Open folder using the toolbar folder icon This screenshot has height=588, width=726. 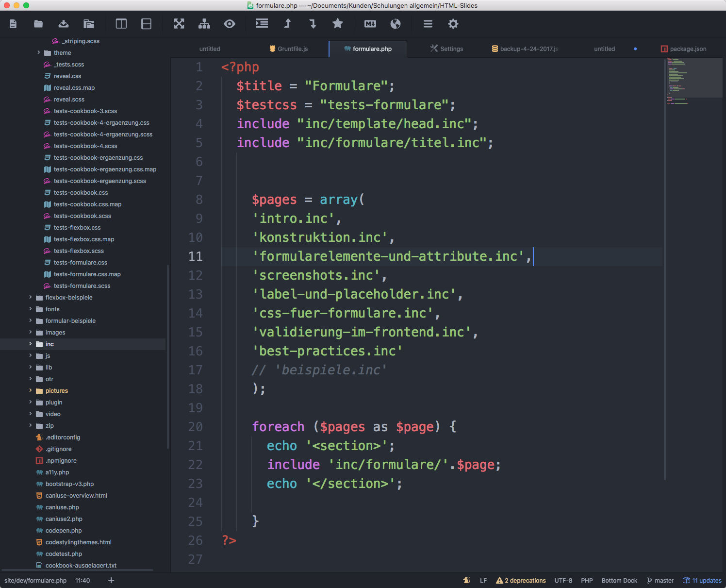point(38,24)
